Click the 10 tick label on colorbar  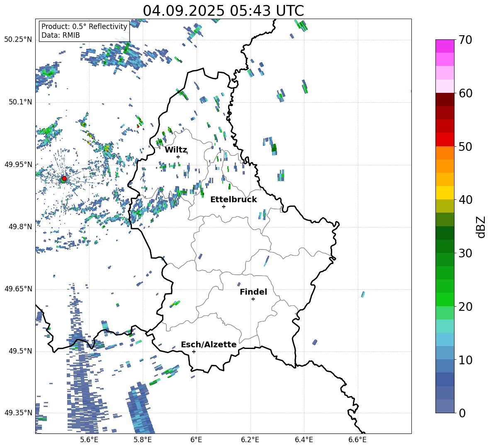465,360
